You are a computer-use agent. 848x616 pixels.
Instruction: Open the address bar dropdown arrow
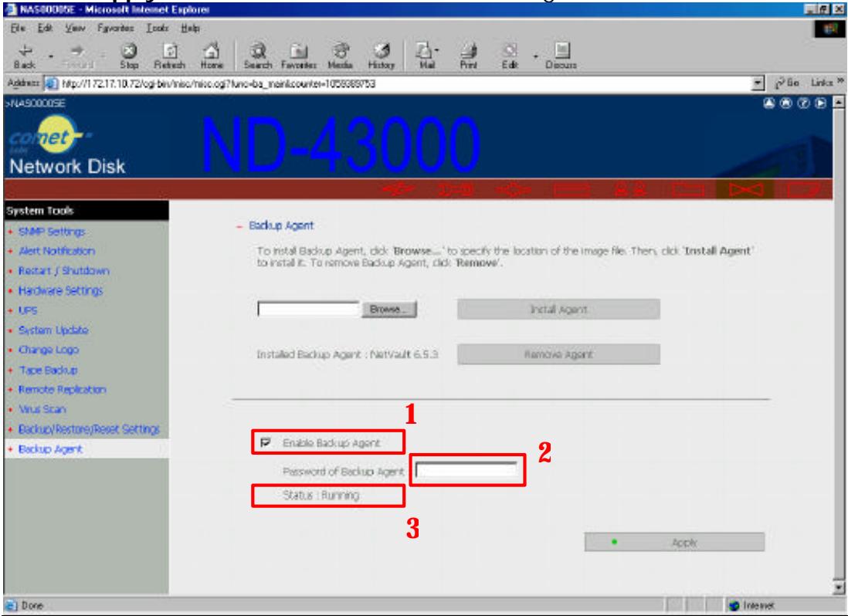(x=758, y=83)
